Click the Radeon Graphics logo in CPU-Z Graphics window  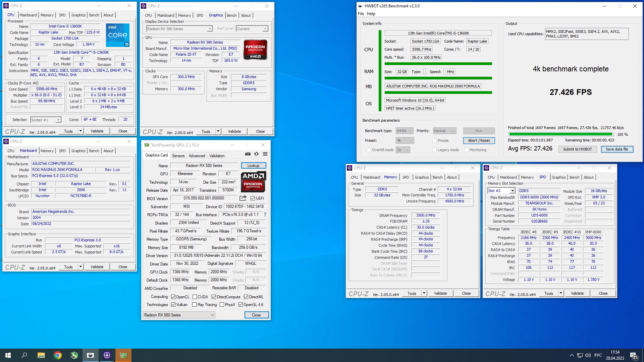click(x=255, y=50)
